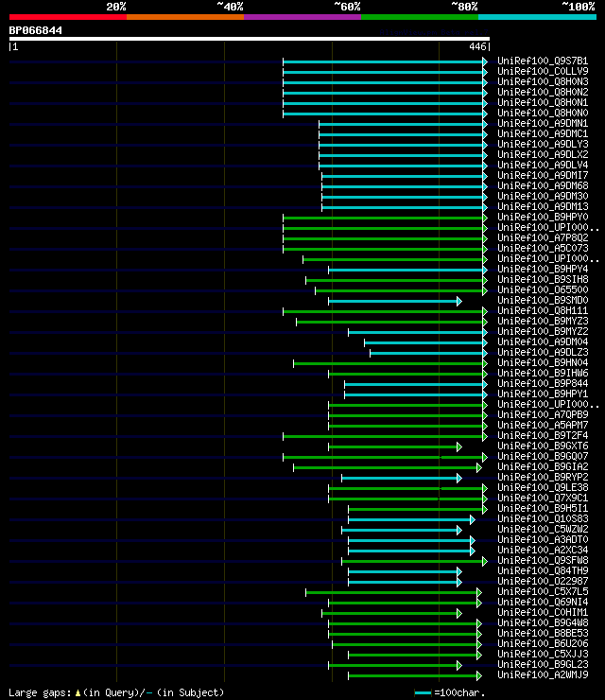Open hit UniRef100_Q8H0N0
605x700 pixels.
(543, 113)
